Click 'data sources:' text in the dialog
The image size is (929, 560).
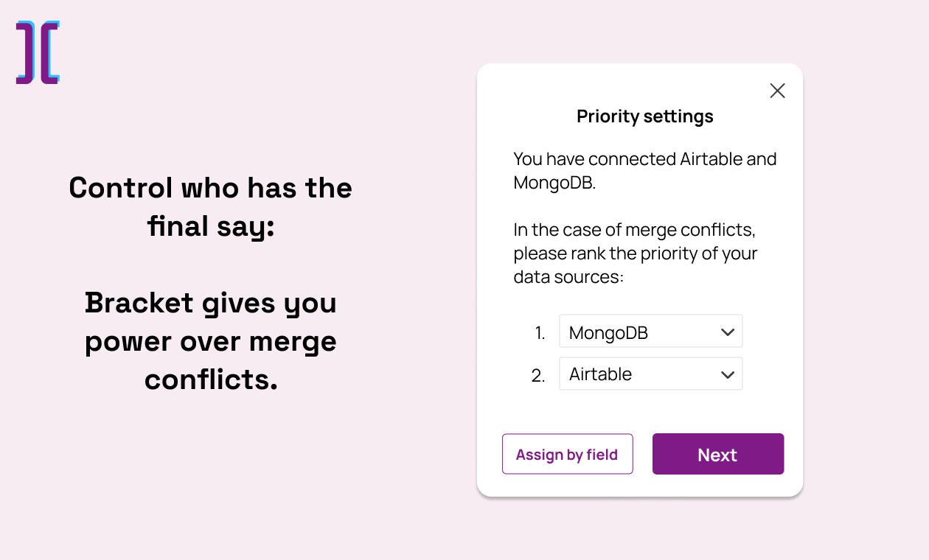click(x=568, y=278)
